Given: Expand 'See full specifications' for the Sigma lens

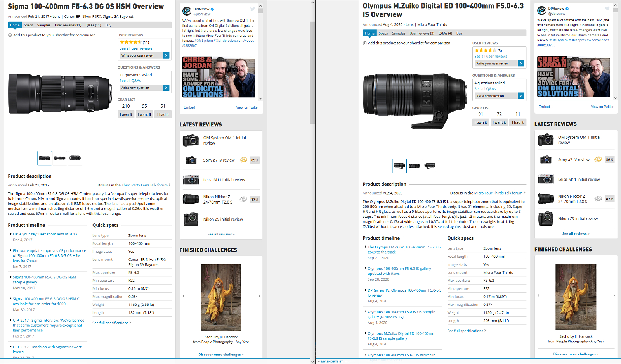Looking at the screenshot, I should click(x=111, y=323).
